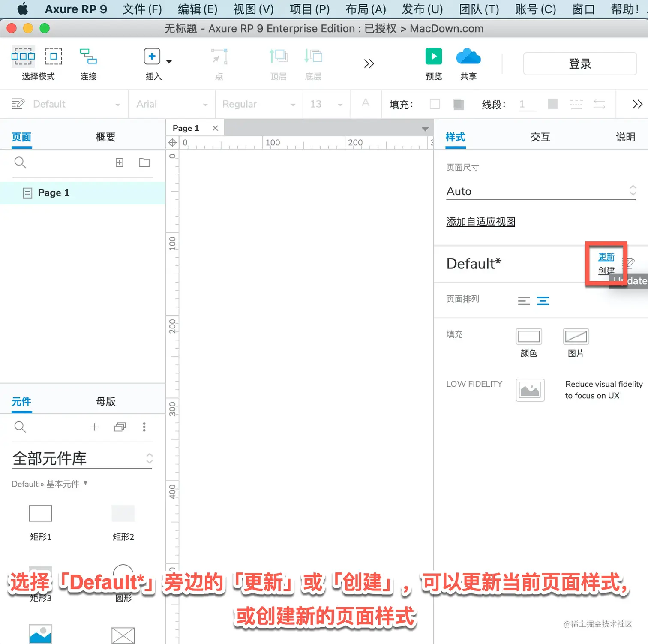The width and height of the screenshot is (648, 644).
Task: Open the Default widget style dropdown
Action: coord(77,104)
